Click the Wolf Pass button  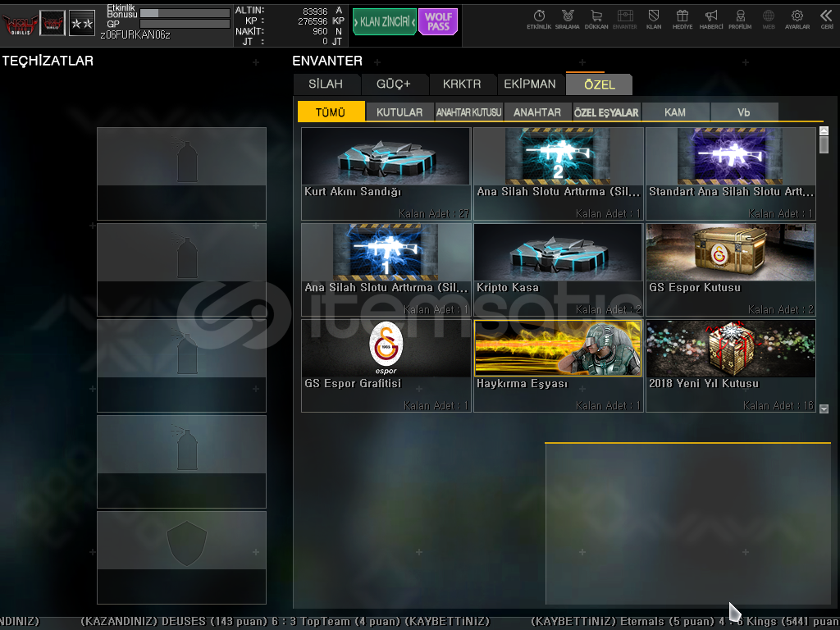pos(437,21)
